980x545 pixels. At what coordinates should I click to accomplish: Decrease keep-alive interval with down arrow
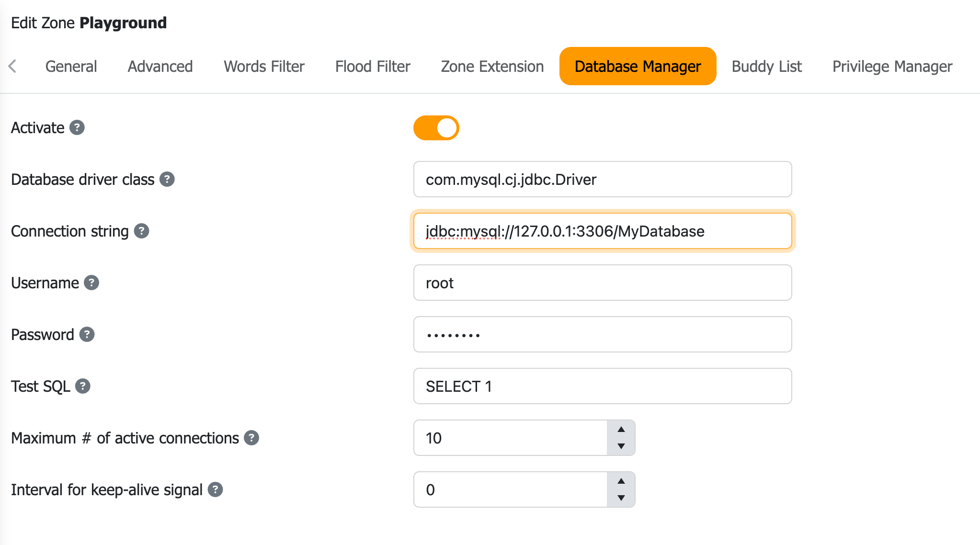[621, 498]
